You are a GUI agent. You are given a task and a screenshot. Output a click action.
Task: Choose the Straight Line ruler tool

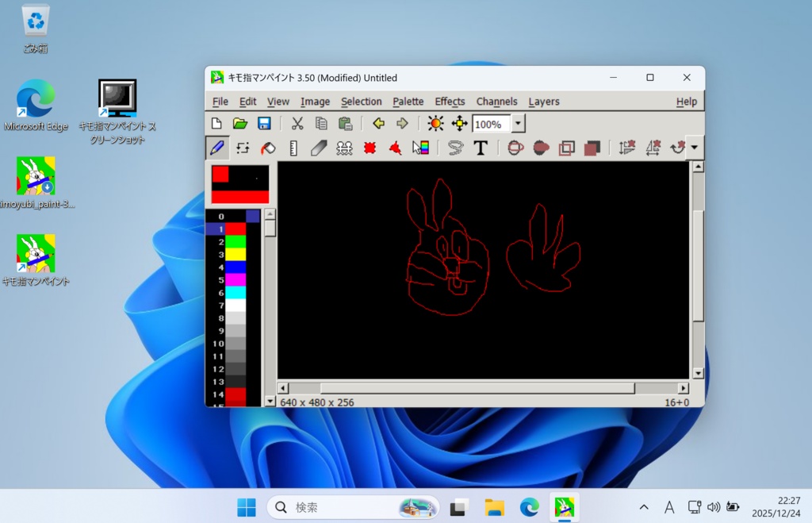point(293,148)
